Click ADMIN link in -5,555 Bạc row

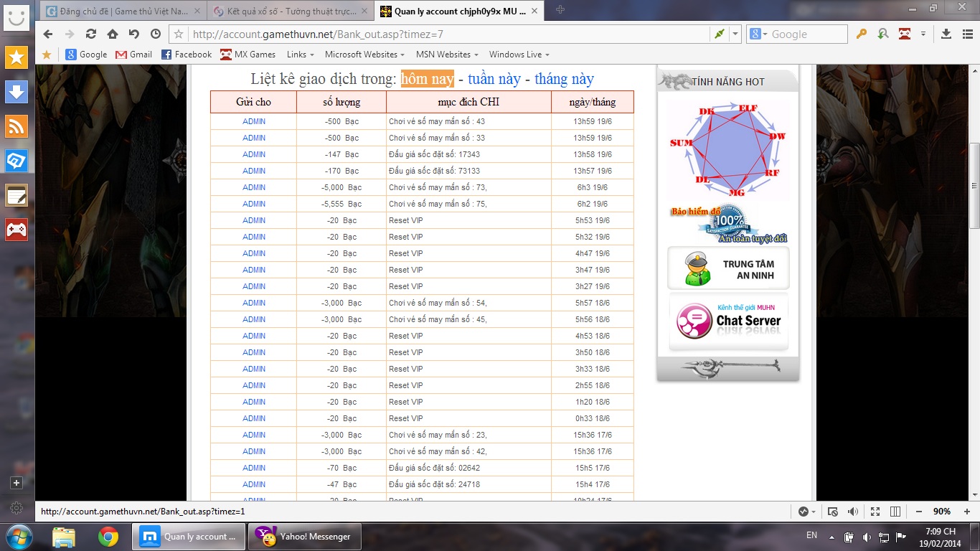[254, 204]
